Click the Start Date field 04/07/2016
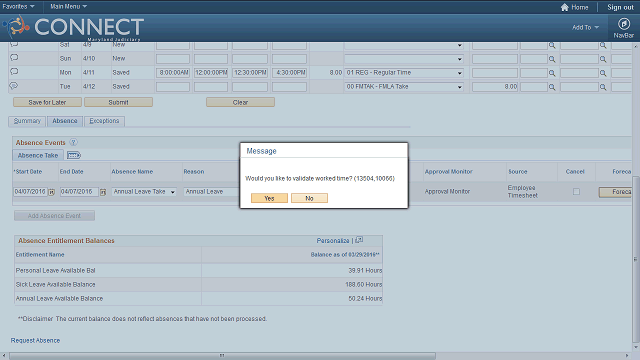Screen dimensions: 640x360 click(x=31, y=191)
